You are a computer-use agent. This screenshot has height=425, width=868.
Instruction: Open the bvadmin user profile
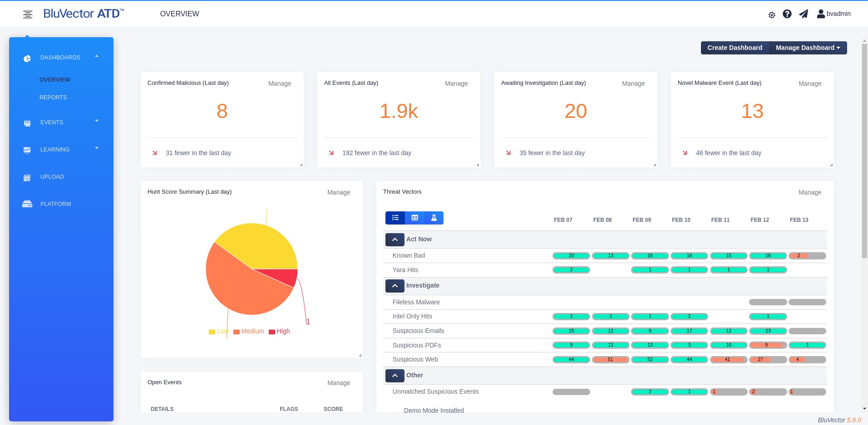833,14
